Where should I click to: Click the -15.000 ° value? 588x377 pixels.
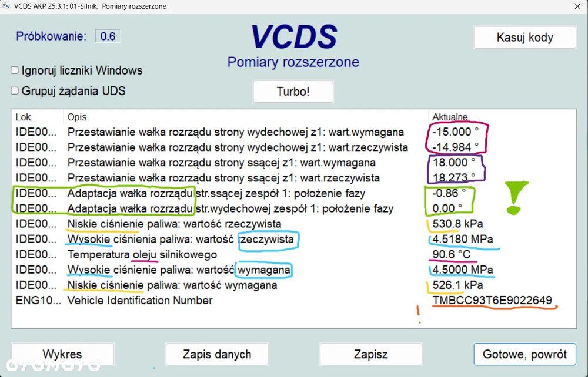(455, 132)
